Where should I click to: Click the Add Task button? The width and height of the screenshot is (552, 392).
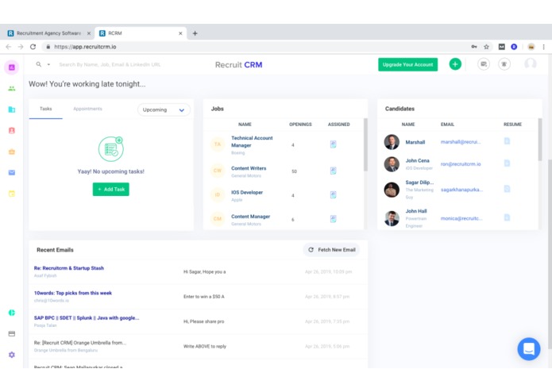click(x=111, y=189)
